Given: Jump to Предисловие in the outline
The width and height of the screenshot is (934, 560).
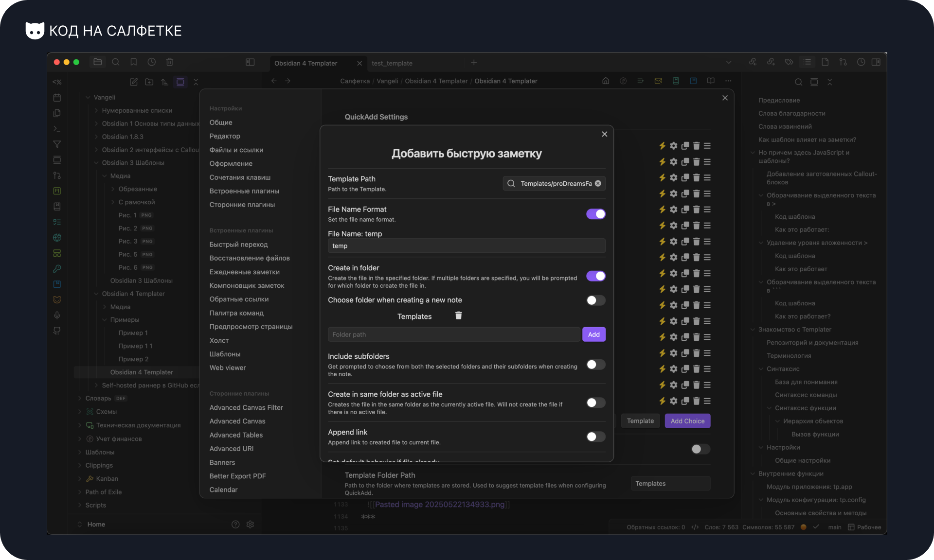Looking at the screenshot, I should tap(779, 100).
